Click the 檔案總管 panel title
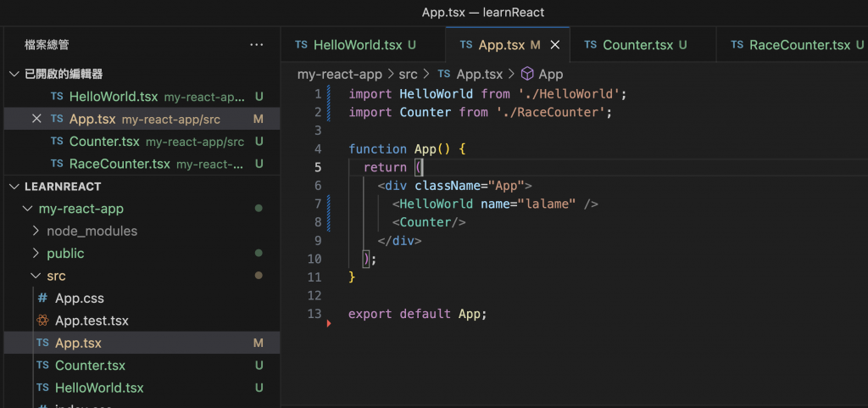The width and height of the screenshot is (868, 408). point(47,45)
